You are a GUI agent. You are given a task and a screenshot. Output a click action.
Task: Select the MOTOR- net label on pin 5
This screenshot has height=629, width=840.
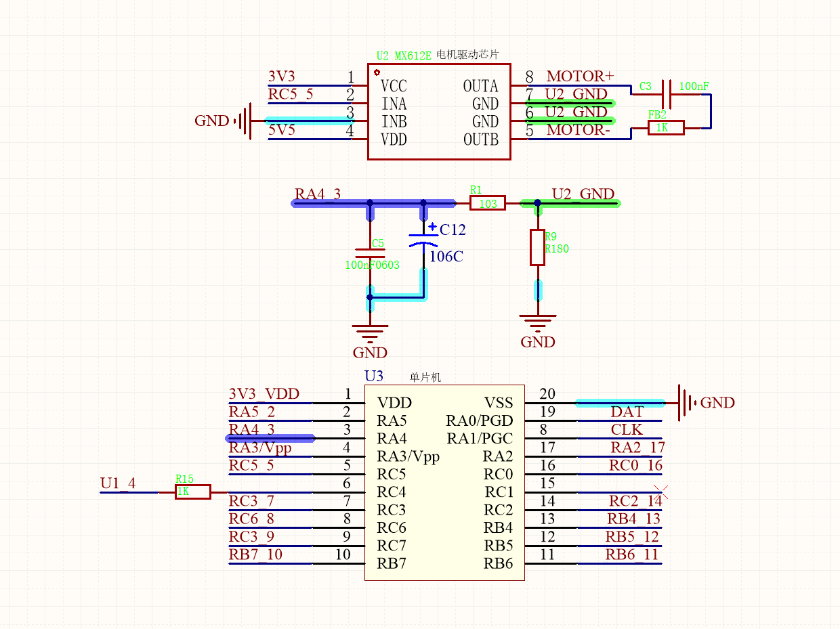(x=578, y=129)
